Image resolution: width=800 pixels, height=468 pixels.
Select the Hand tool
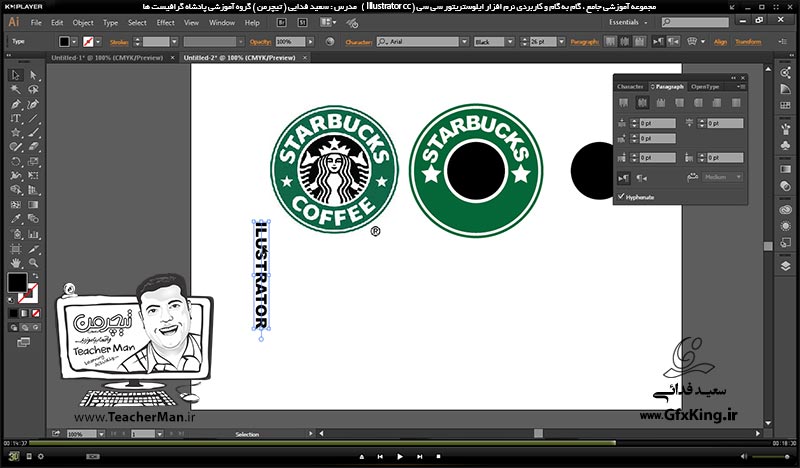[x=16, y=263]
